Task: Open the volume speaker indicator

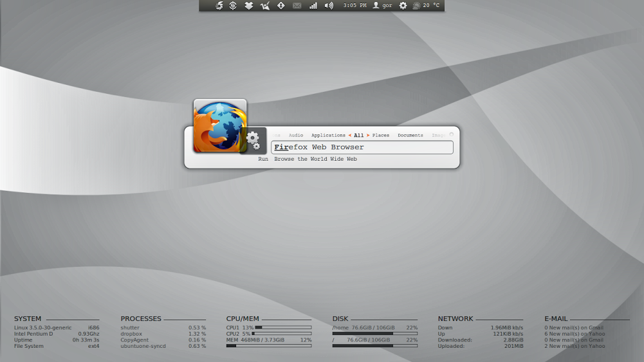Action: tap(329, 5)
